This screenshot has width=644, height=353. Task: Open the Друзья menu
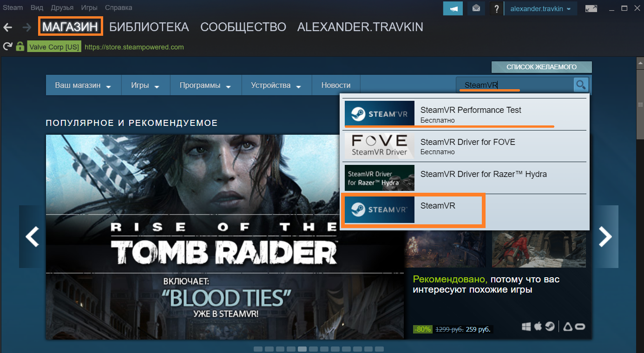pyautogui.click(x=63, y=7)
